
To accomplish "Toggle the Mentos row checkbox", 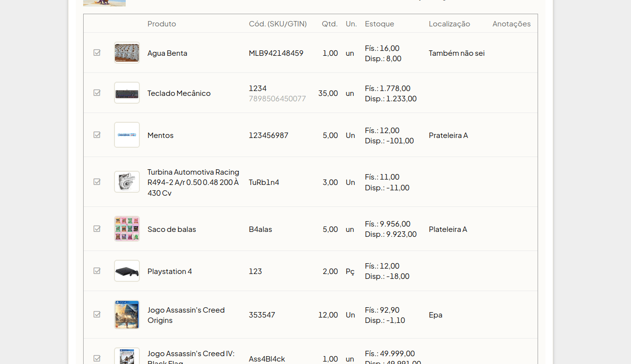I will coord(97,135).
